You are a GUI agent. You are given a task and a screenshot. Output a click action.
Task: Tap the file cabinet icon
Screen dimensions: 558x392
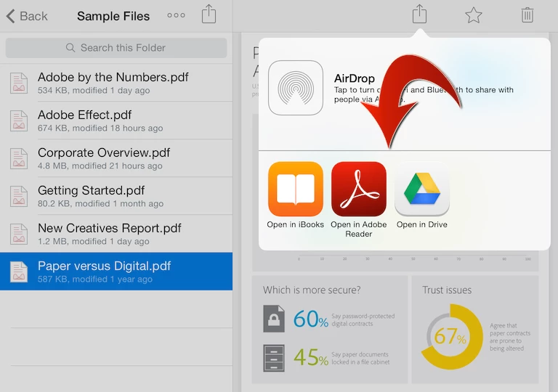pos(274,358)
